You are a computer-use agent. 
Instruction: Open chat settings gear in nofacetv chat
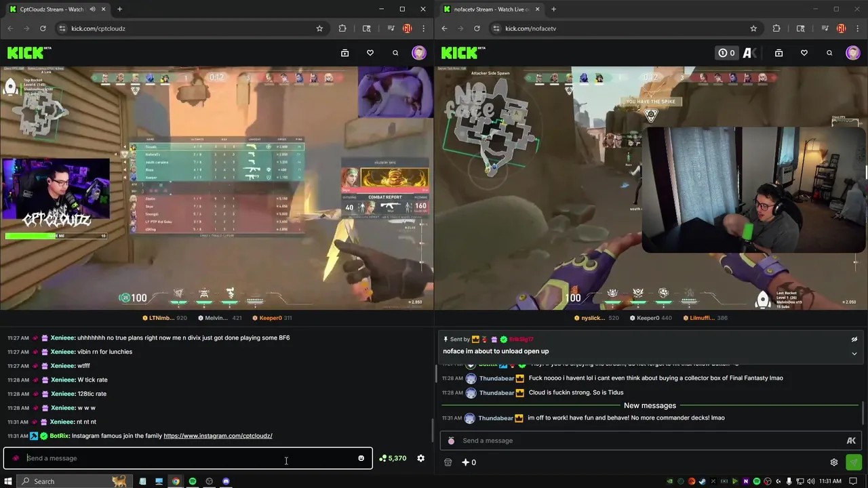coord(834,462)
